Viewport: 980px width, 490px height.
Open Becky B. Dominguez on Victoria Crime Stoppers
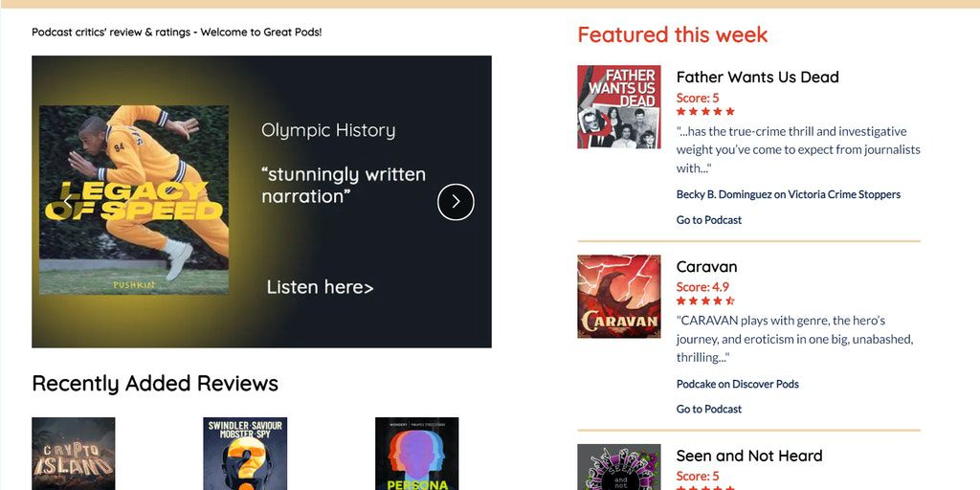[x=789, y=194]
